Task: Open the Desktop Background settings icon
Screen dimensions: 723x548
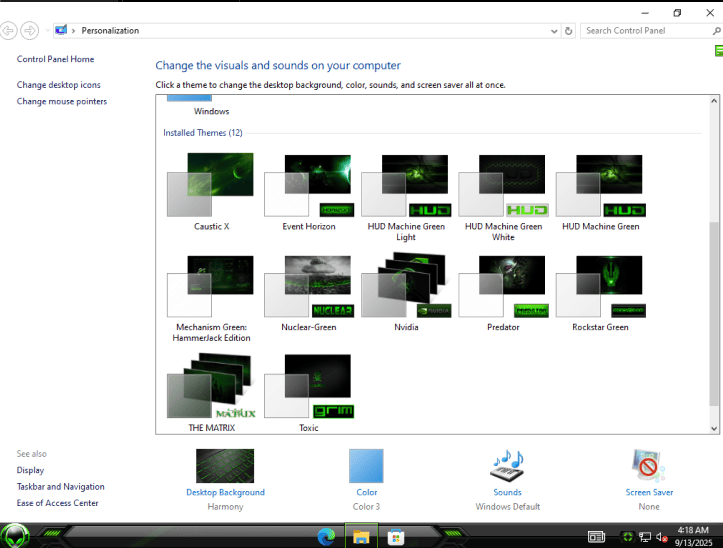Action: point(225,466)
